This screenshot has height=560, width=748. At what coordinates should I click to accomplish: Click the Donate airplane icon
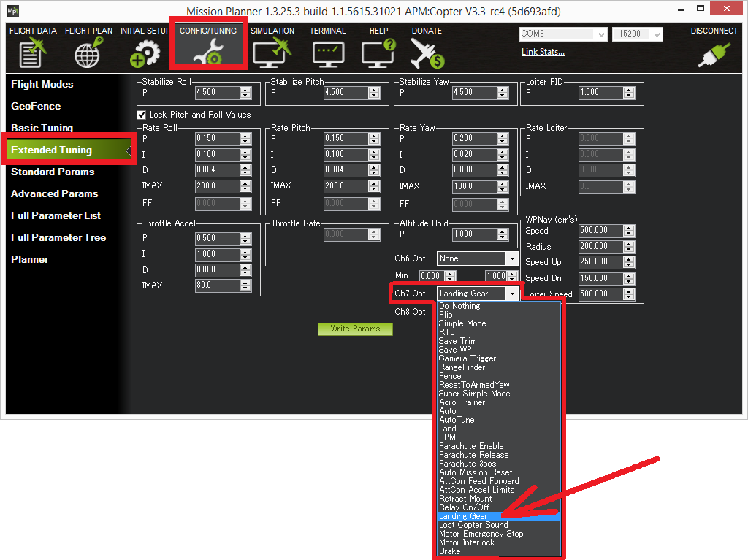point(427,53)
